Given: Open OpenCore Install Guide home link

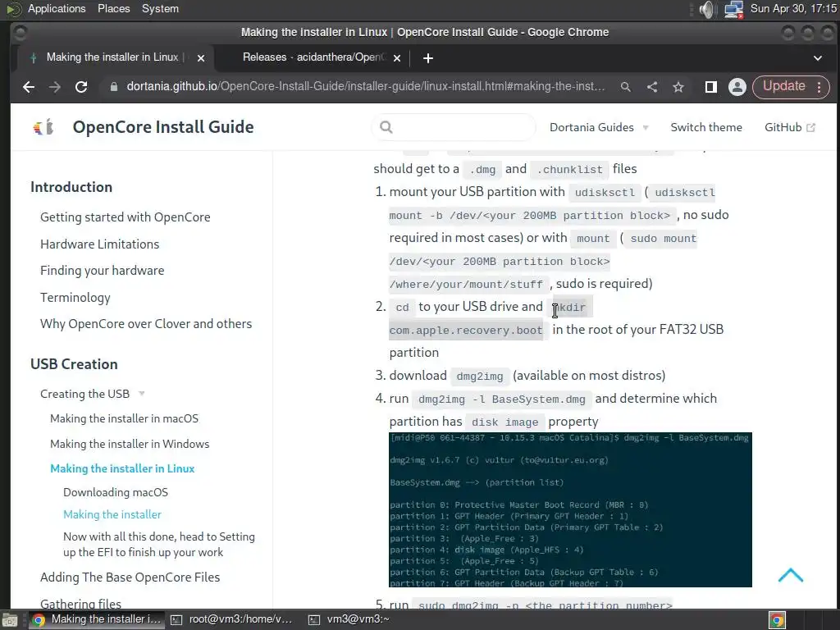Looking at the screenshot, I should [x=163, y=127].
